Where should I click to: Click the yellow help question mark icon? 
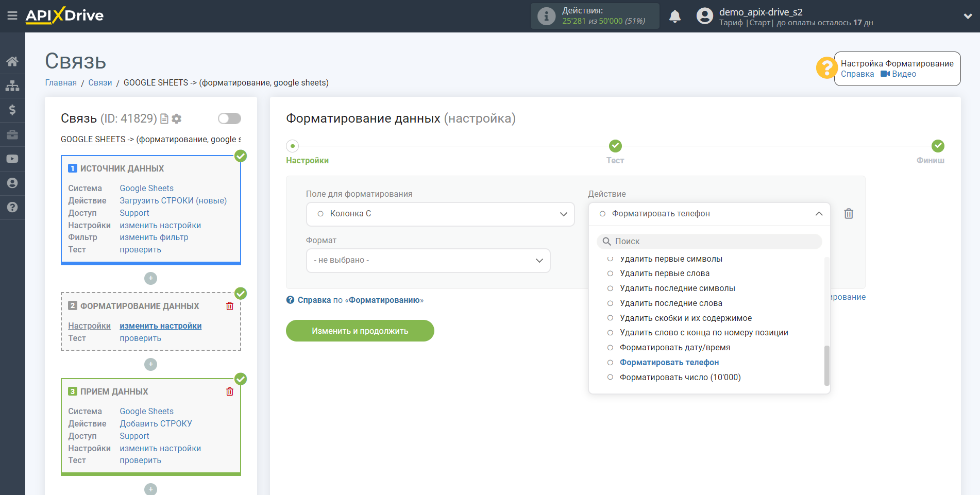(x=826, y=68)
